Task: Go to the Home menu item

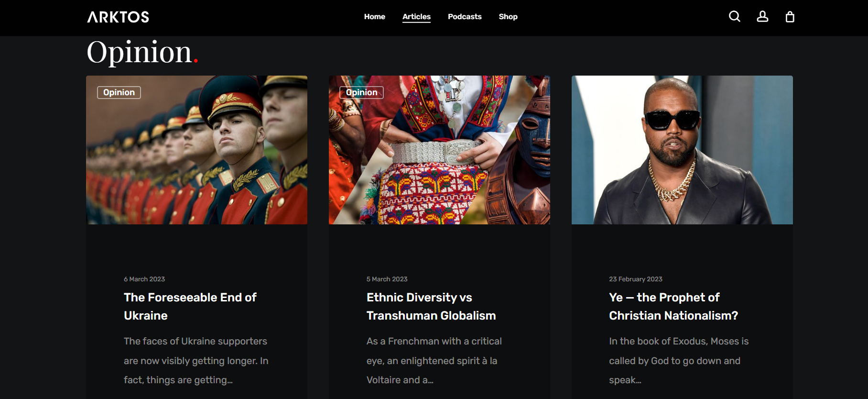Action: pyautogui.click(x=374, y=17)
